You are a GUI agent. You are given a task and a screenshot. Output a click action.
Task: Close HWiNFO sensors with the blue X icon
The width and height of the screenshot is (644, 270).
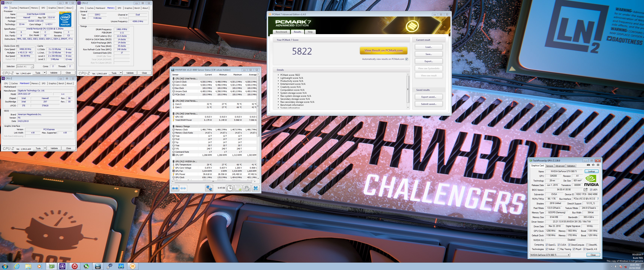256,188
